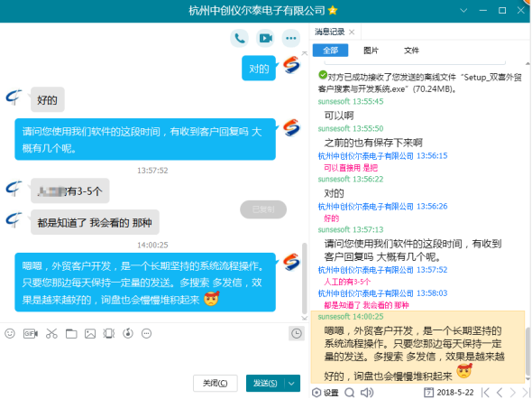Select the scissors screenshot tool

pos(51,333)
